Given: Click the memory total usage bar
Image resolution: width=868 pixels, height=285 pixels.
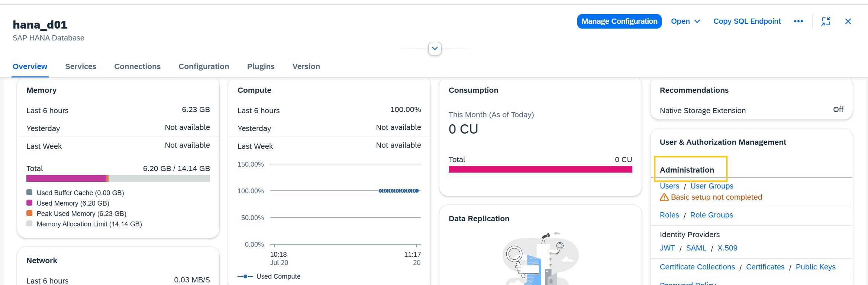Looking at the screenshot, I should coord(118,178).
